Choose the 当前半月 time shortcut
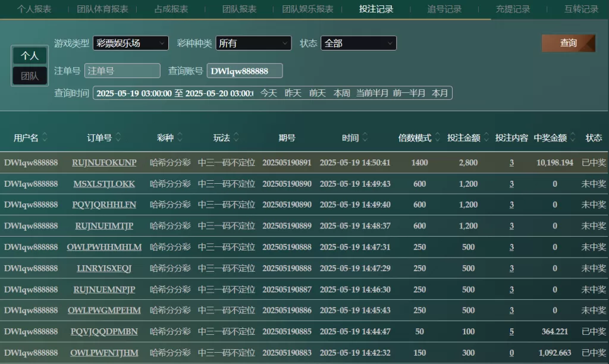This screenshot has width=609, height=364. click(x=372, y=93)
